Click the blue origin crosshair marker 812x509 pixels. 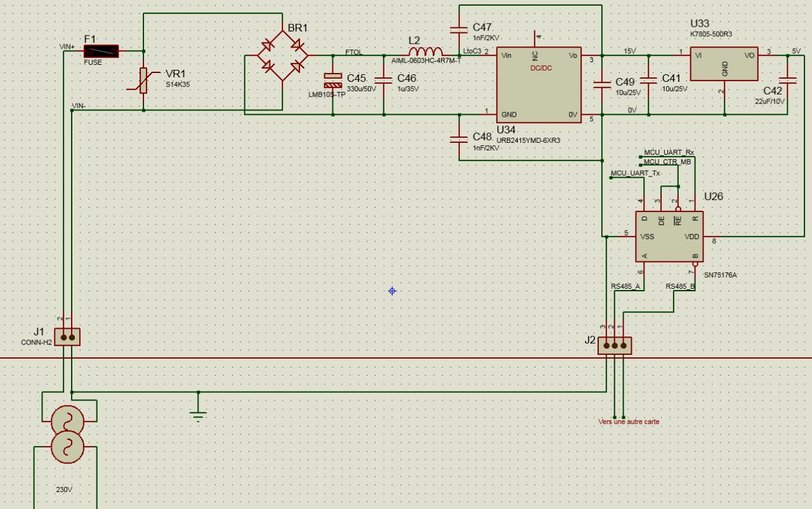coord(392,291)
